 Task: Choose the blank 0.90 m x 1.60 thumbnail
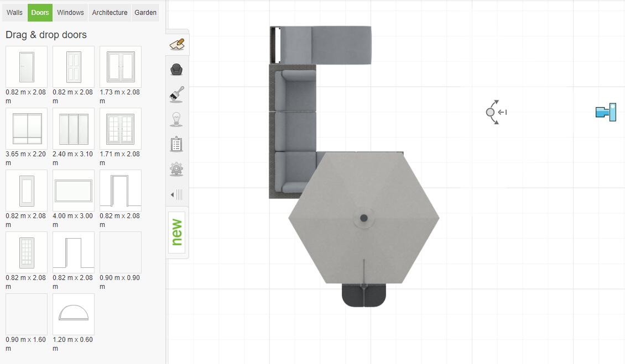coord(27,314)
